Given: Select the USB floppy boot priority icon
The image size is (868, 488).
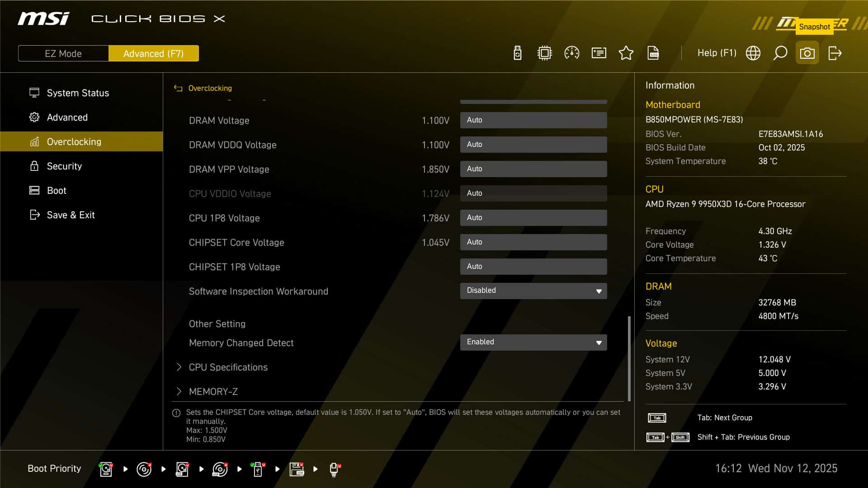Looking at the screenshot, I should 297,469.
